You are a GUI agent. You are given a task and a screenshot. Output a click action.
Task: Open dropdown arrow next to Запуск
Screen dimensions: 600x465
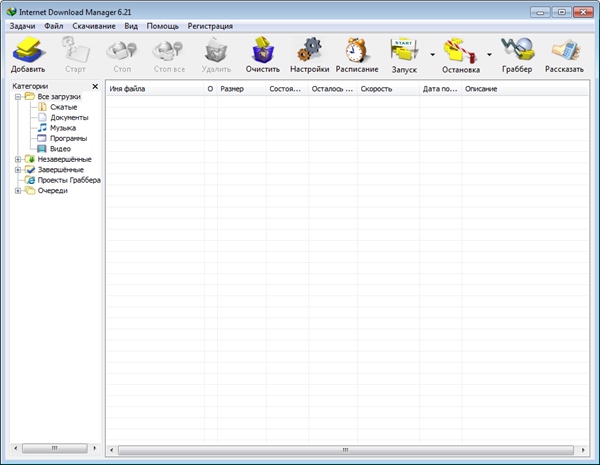431,55
